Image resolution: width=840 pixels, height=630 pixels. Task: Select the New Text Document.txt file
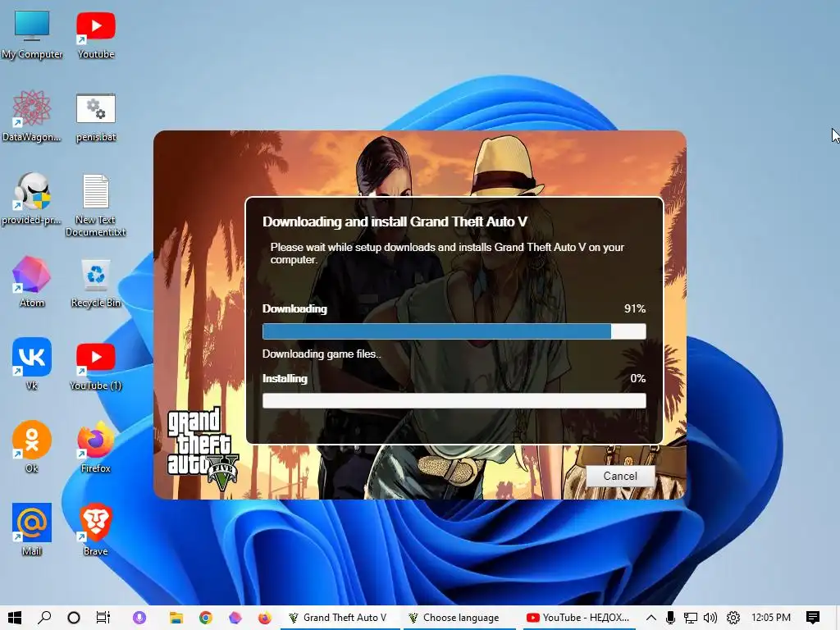(96, 204)
